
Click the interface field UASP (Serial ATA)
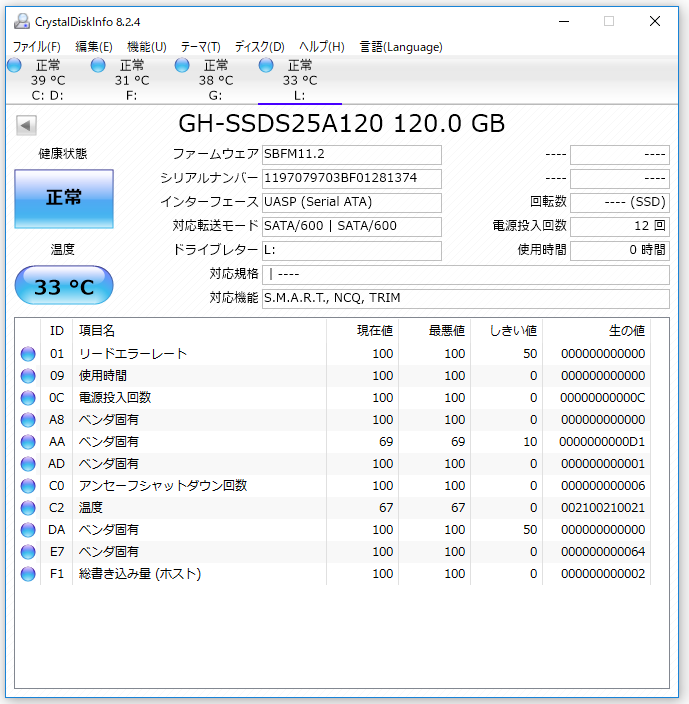pyautogui.click(x=351, y=202)
